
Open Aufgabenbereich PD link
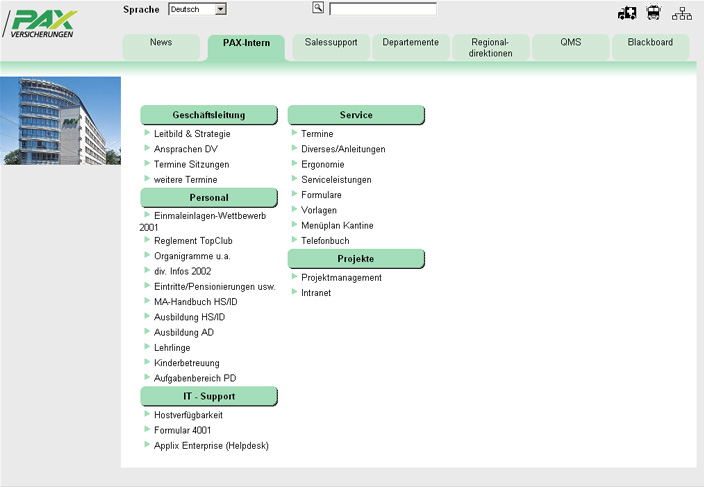[x=195, y=378]
